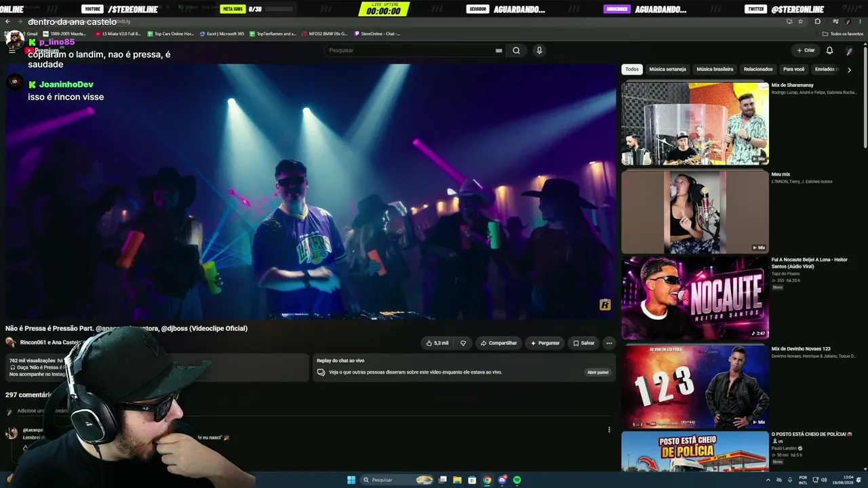868x488 pixels.
Task: Bookmark this page with the star icon
Action: pos(800,21)
